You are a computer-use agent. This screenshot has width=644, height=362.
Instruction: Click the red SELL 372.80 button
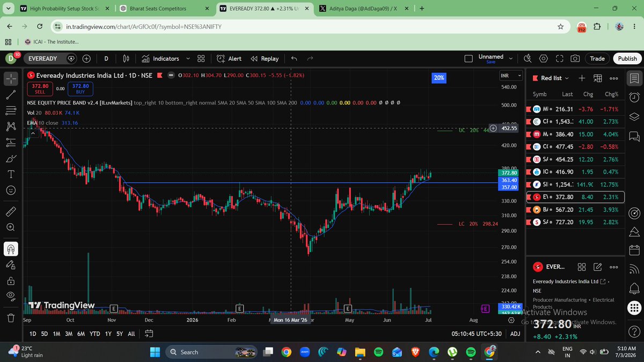pyautogui.click(x=40, y=88)
